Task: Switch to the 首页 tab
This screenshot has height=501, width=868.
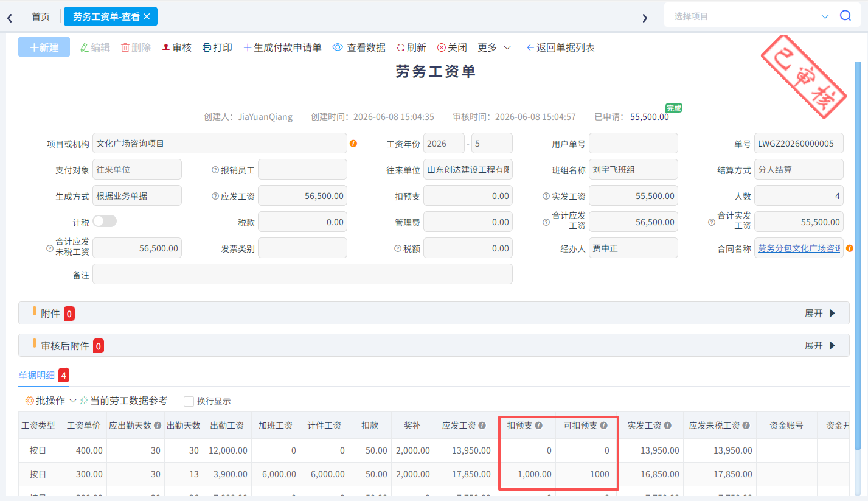Action: 41,16
